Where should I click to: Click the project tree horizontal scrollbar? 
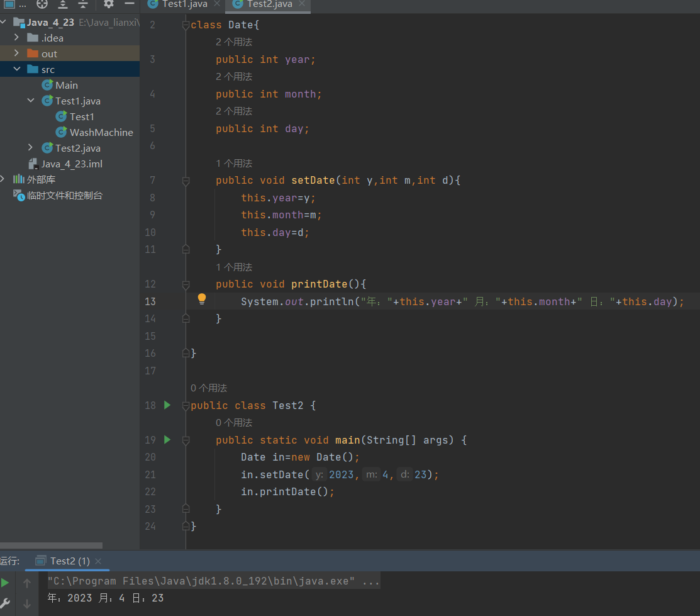[51, 546]
